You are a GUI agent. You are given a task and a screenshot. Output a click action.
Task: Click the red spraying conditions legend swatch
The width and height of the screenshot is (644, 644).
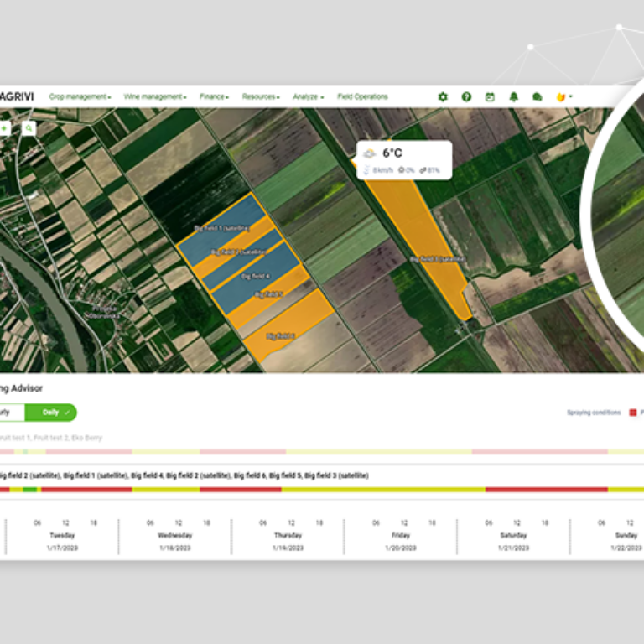633,413
